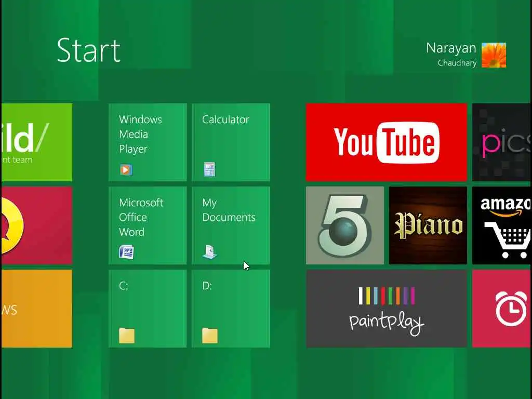Open the Amazon shopping tile
The image size is (532, 399).
pos(502,225)
